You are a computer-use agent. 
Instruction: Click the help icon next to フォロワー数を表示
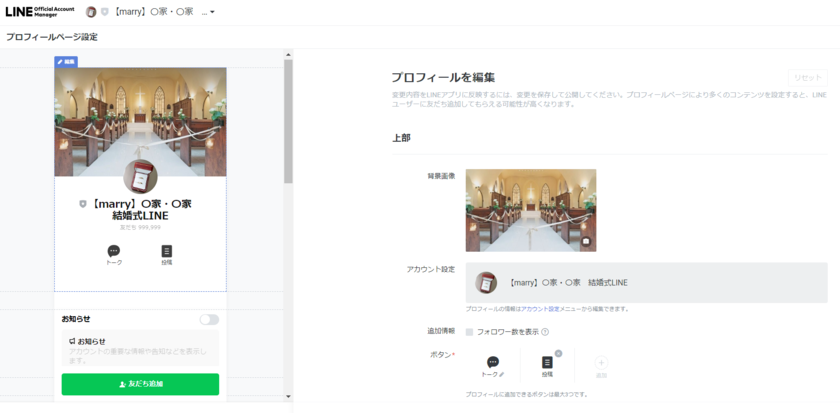pyautogui.click(x=545, y=332)
